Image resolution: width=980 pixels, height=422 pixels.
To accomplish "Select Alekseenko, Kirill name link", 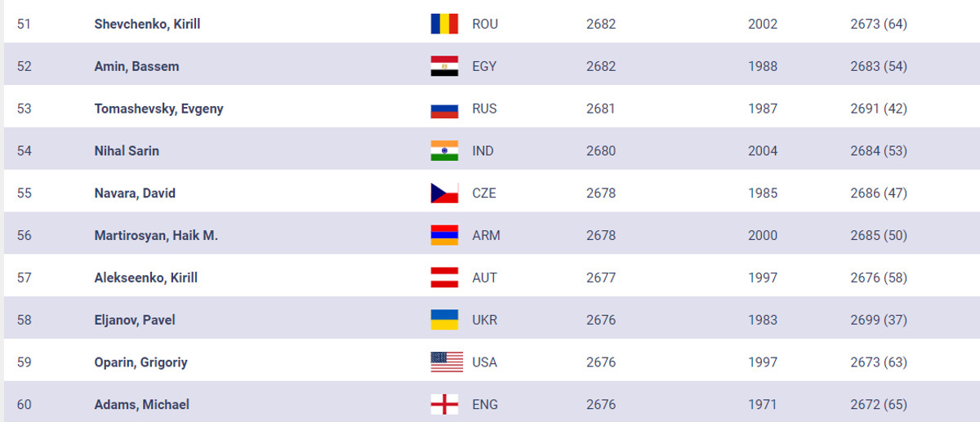I will pos(145,278).
